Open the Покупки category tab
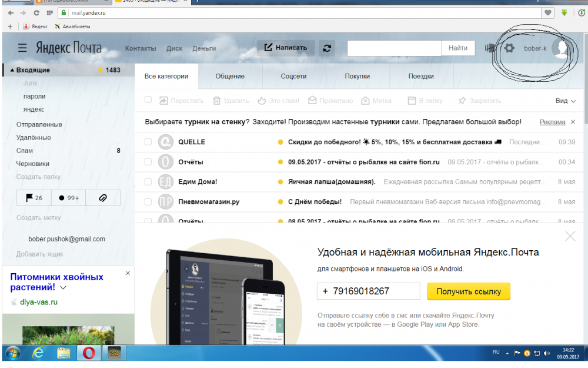Image resolution: width=588 pixels, height=368 pixels. click(x=357, y=77)
